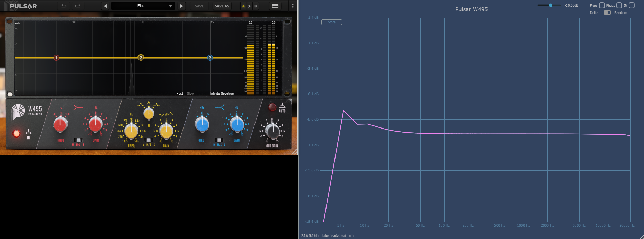Viewport: 644px width, 239px height.
Task: Click the SAVE AS button
Action: click(222, 6)
